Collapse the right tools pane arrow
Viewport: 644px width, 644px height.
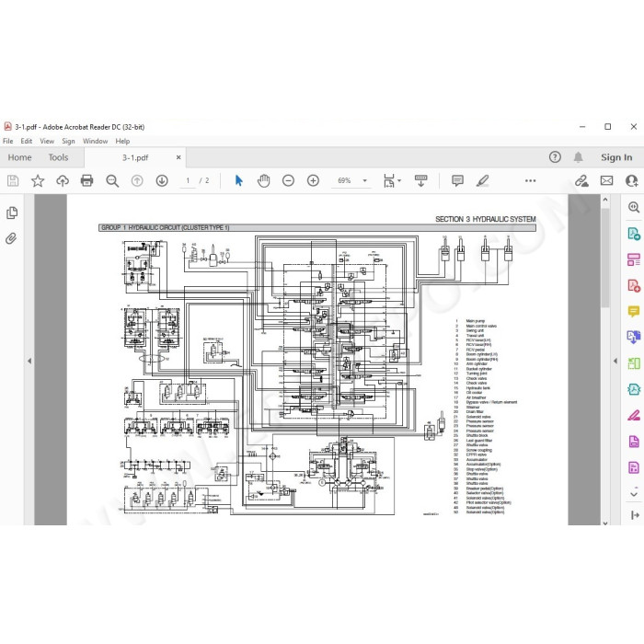point(635,515)
